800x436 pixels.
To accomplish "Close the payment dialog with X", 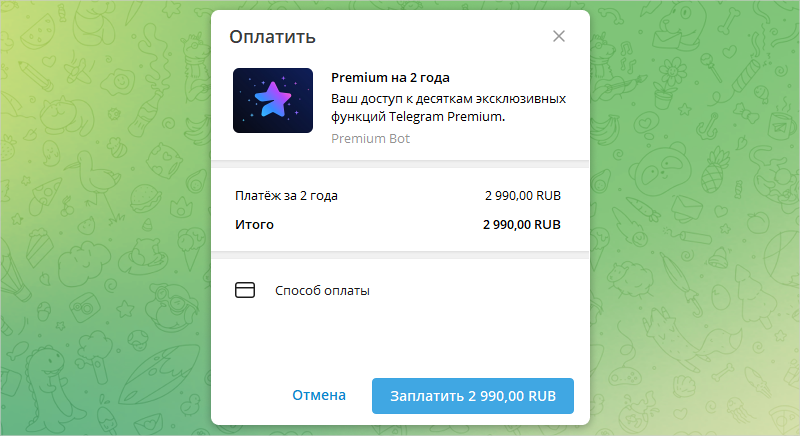I will [x=559, y=37].
